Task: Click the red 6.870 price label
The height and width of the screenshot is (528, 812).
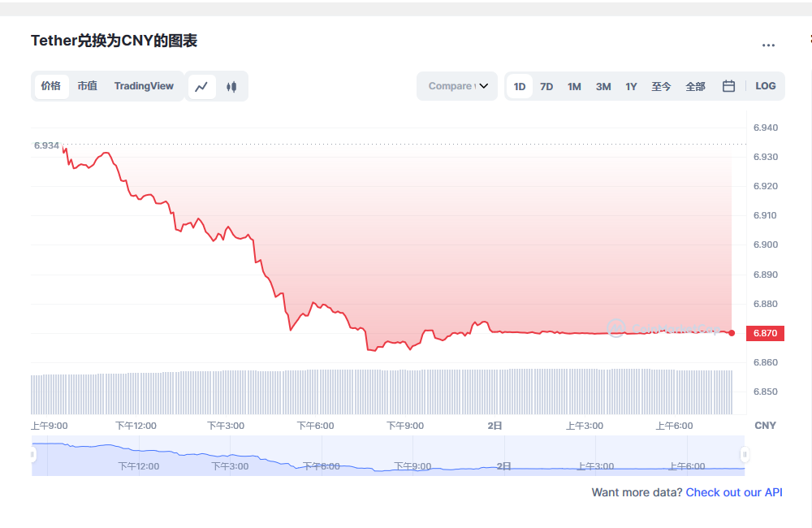Action: click(x=764, y=332)
